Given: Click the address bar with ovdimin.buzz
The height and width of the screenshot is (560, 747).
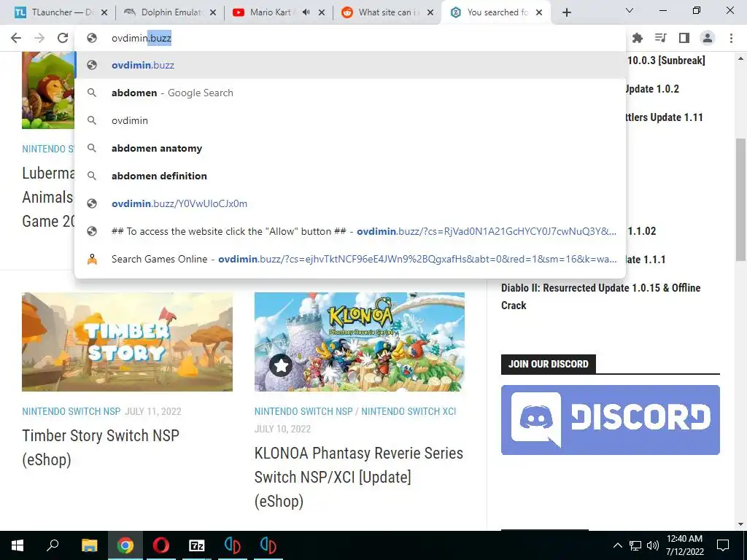Looking at the screenshot, I should pos(350,38).
